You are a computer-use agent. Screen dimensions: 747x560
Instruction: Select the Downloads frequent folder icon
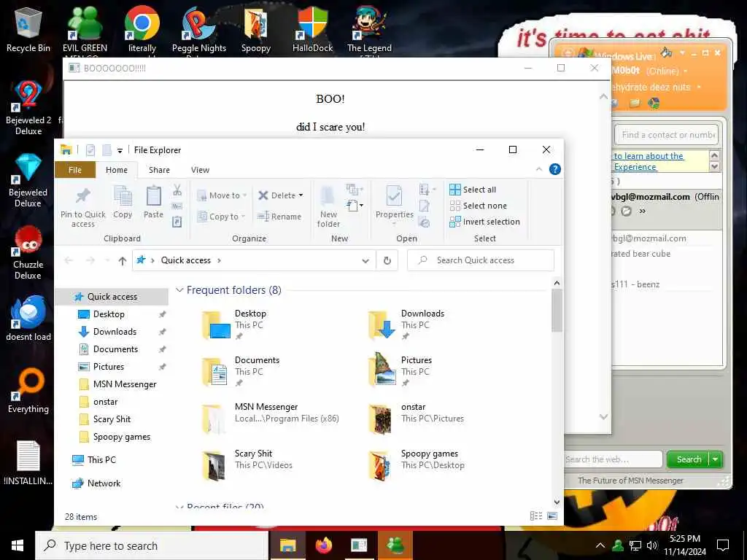[382, 324]
